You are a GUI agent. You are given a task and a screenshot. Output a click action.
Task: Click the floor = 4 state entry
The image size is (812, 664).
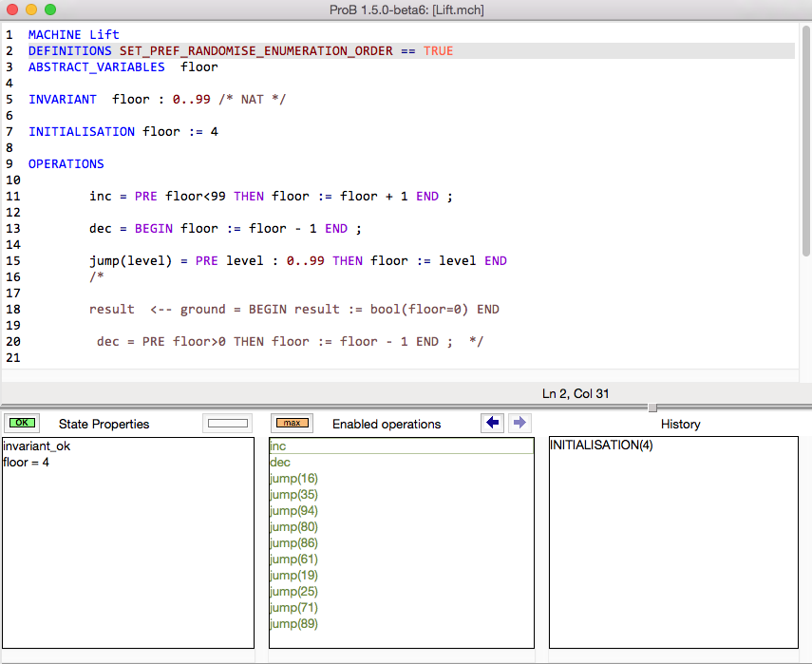[27, 463]
